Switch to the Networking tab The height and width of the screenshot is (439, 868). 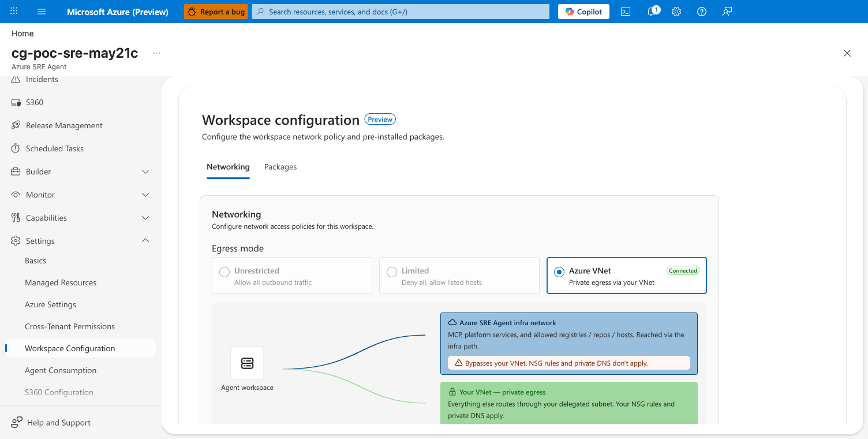click(x=228, y=167)
